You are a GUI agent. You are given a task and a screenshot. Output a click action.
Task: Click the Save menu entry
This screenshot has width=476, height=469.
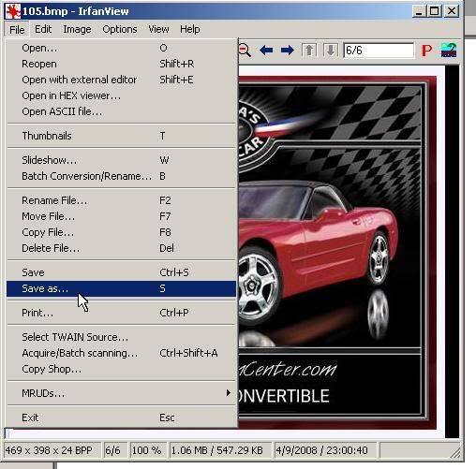tap(122, 272)
